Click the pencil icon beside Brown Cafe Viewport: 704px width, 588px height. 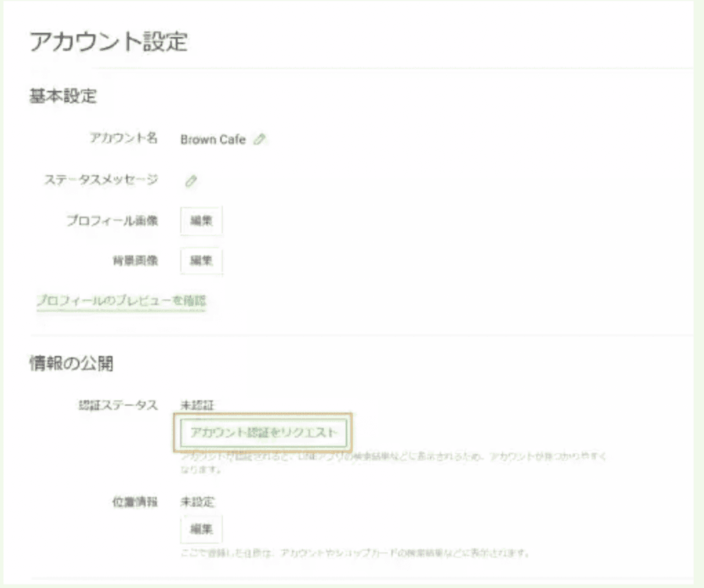(x=259, y=140)
